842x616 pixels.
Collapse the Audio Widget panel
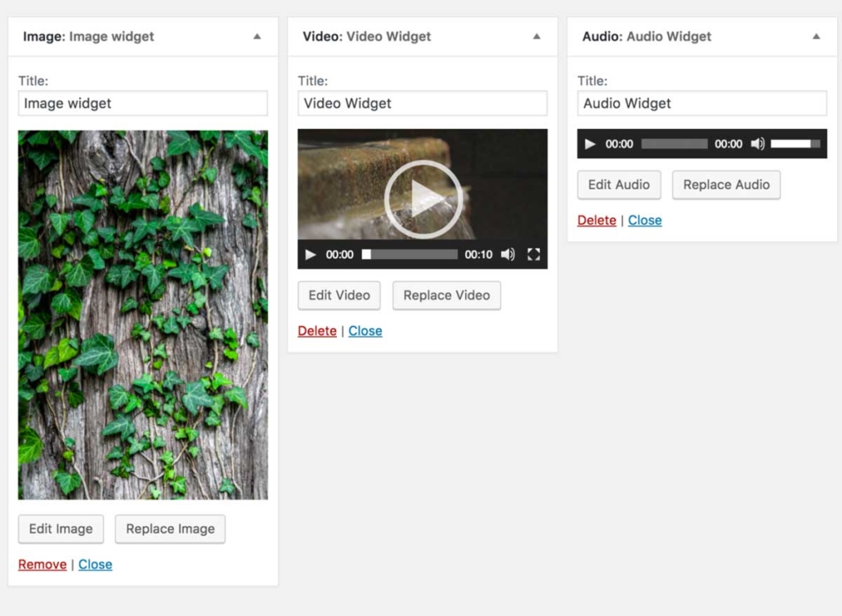coord(816,37)
